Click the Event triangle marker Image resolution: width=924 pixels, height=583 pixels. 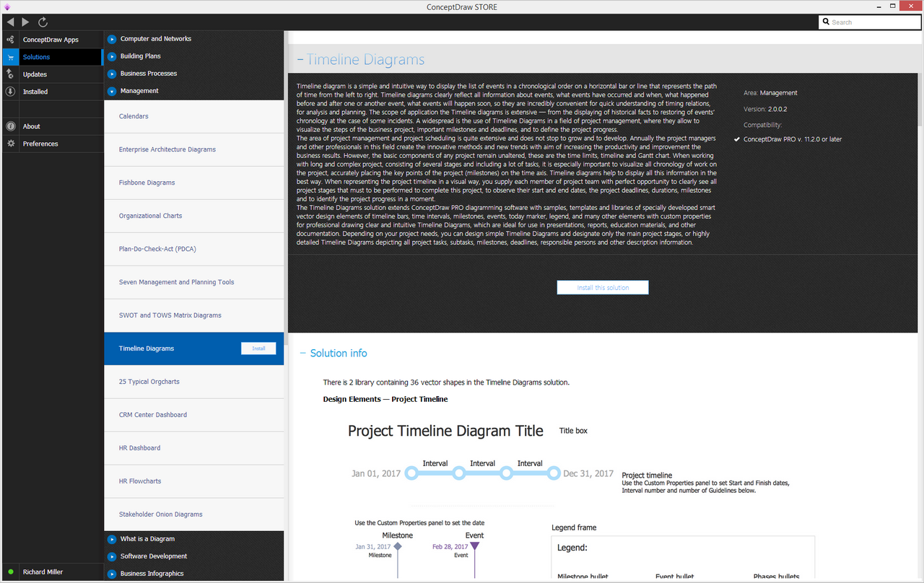pyautogui.click(x=475, y=546)
